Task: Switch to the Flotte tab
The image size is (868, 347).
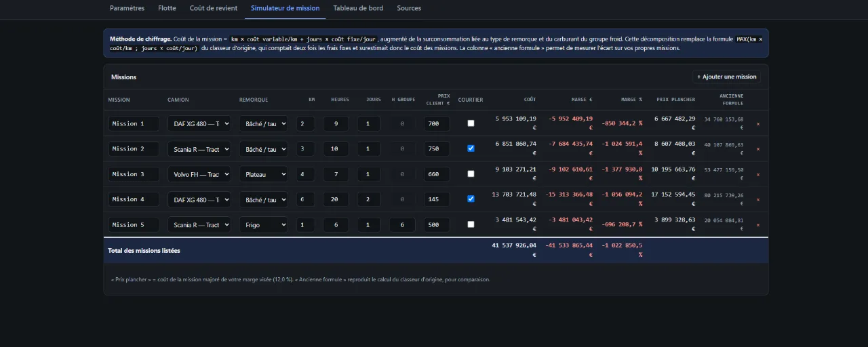Action: pyautogui.click(x=167, y=8)
